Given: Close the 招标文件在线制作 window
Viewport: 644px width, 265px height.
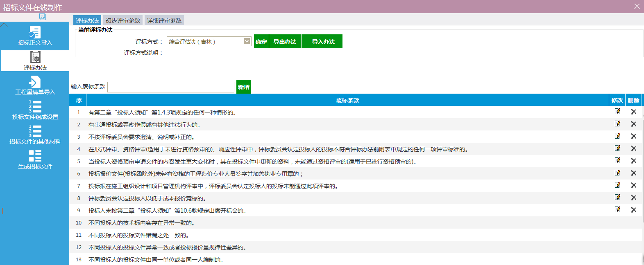Looking at the screenshot, I should [x=637, y=6].
